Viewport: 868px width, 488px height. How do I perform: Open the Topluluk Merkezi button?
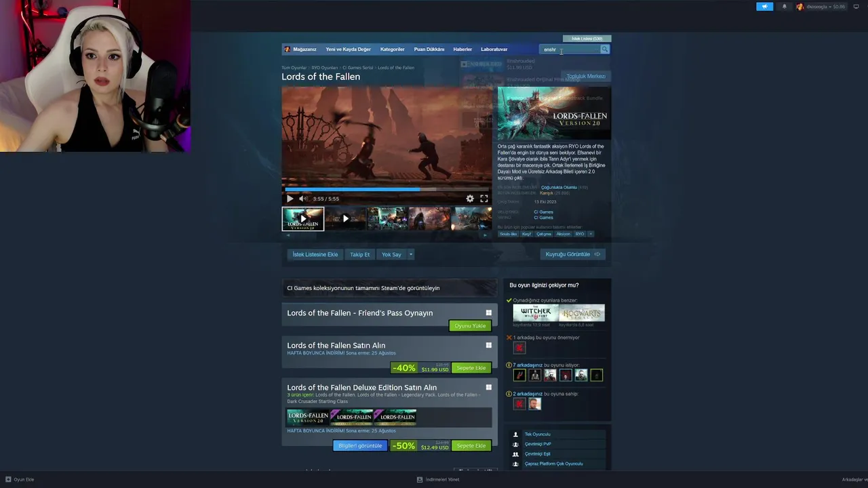[586, 77]
